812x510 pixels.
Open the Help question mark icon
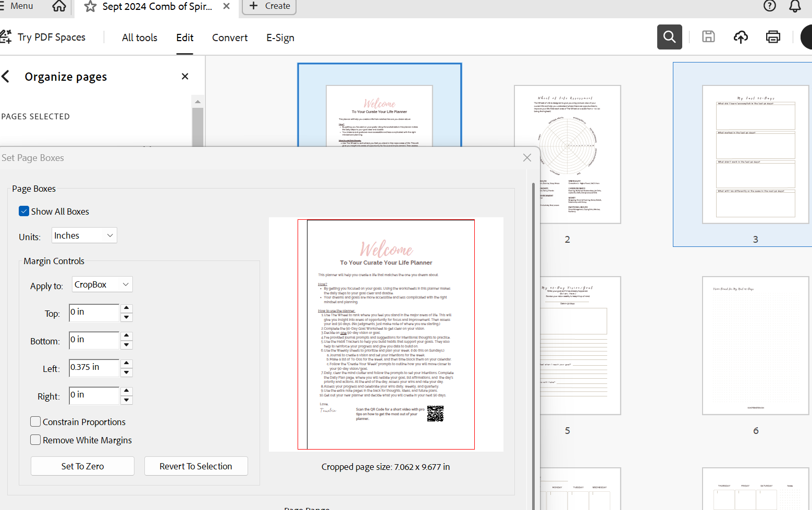pyautogui.click(x=769, y=6)
